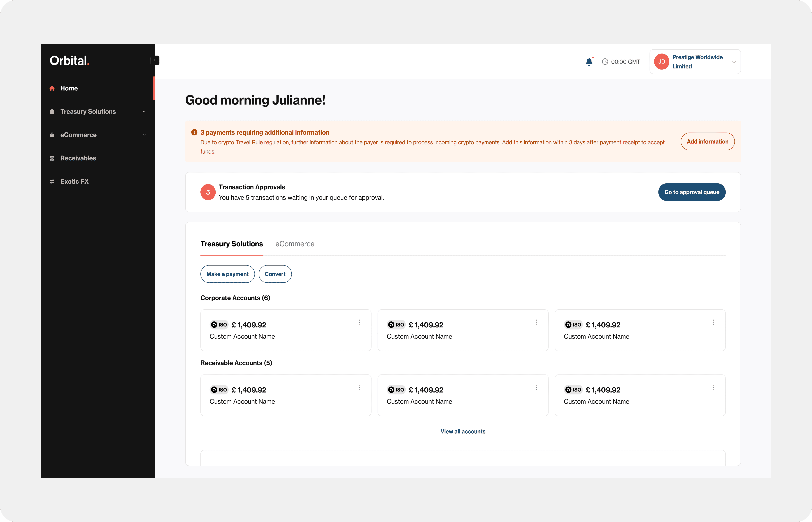Go to Receivables in the sidebar

coord(78,158)
